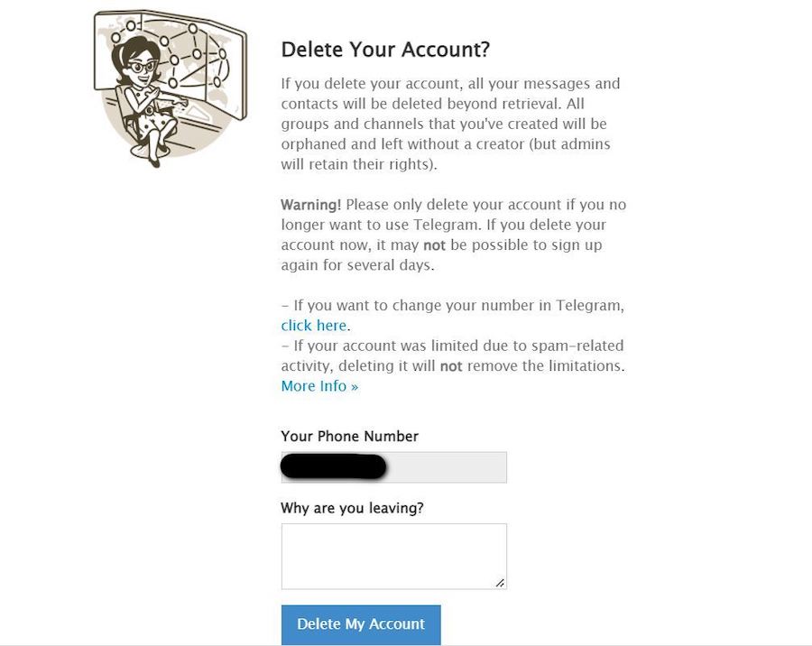
Task: Click the "spam-related" account limitation line
Action: click(x=453, y=355)
